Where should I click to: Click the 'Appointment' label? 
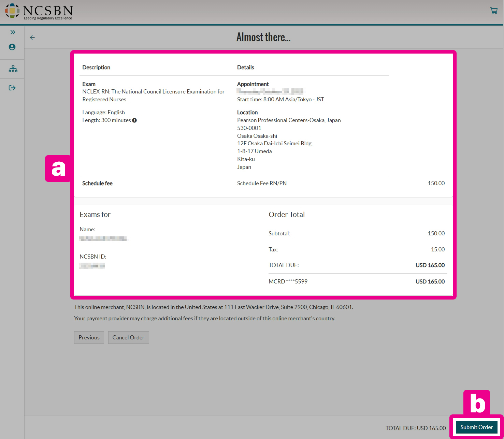point(253,84)
